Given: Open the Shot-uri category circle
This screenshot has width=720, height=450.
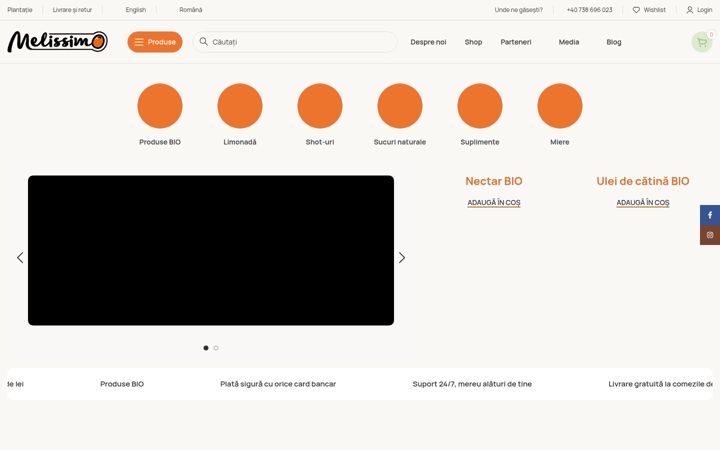Looking at the screenshot, I should (320, 106).
